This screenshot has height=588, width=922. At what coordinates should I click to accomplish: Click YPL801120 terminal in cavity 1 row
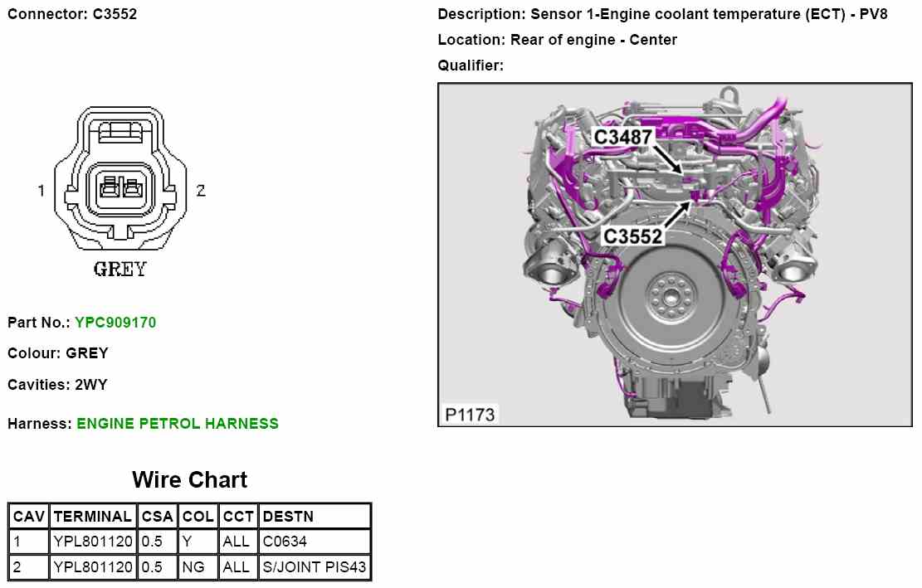click(x=92, y=542)
